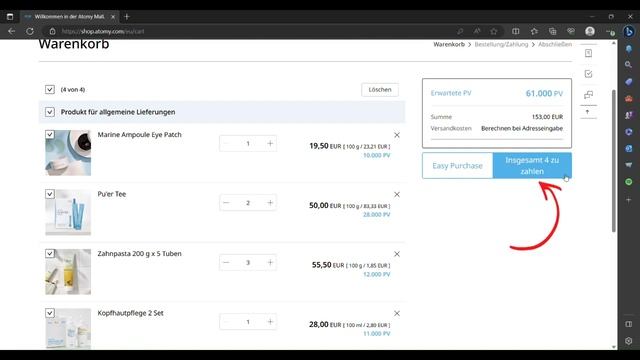Edit the Pu'er Tee quantity field
Screen dimensions: 640x360
click(248, 203)
